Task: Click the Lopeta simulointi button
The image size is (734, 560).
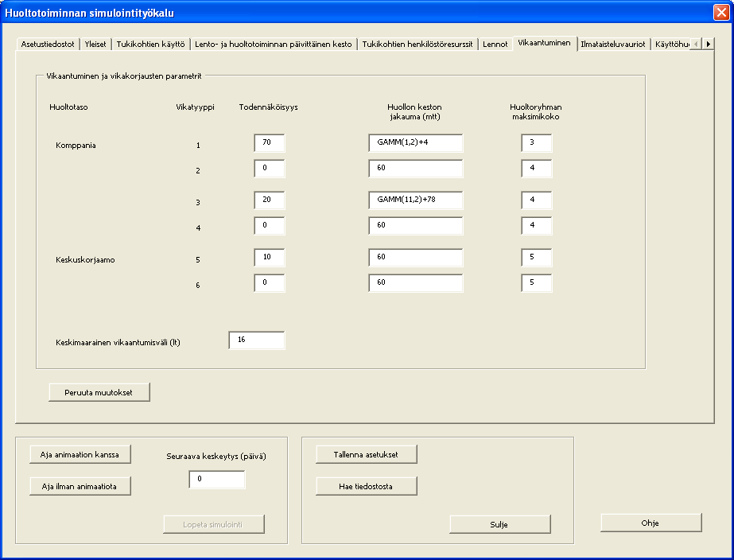Action: click(214, 524)
